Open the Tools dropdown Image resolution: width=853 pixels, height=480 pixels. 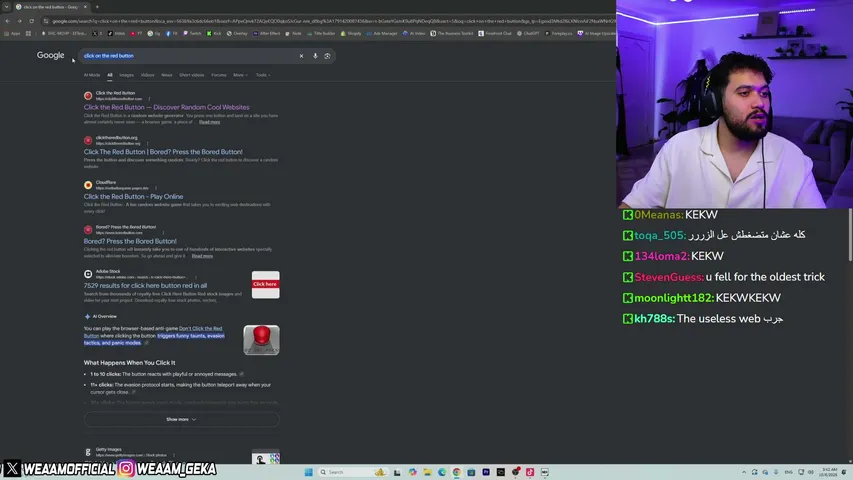pos(263,75)
